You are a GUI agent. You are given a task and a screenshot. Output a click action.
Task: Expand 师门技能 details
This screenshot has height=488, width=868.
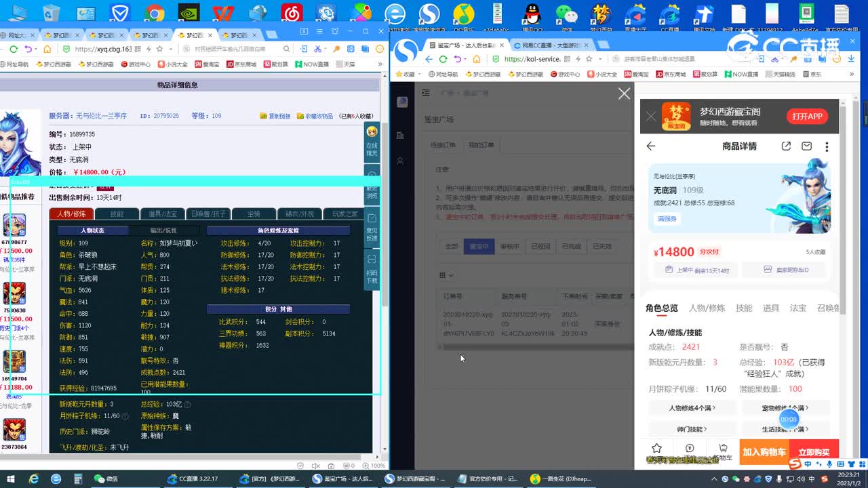(692, 429)
